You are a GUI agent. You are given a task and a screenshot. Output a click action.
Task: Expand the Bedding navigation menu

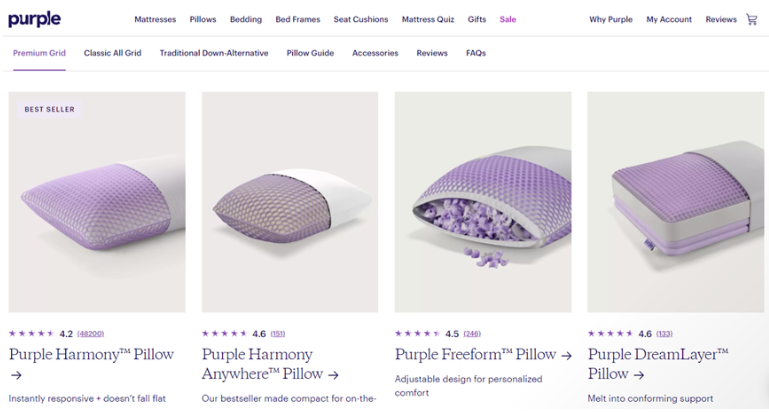click(246, 19)
